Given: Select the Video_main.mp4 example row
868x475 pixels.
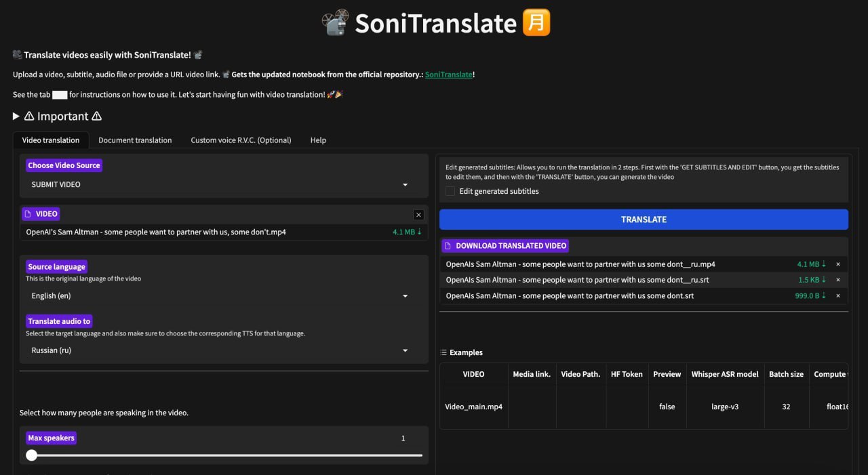Looking at the screenshot, I should [x=473, y=407].
